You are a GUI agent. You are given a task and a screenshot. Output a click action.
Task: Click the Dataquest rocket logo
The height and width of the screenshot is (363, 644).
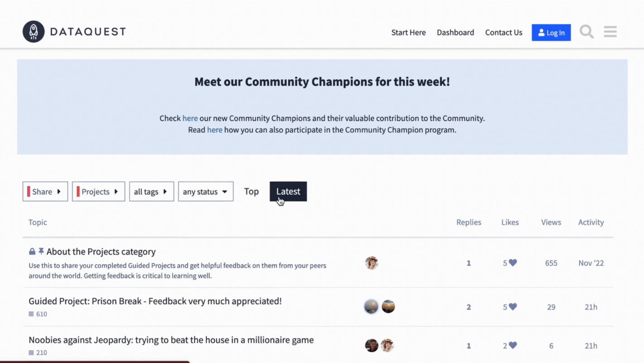34,32
